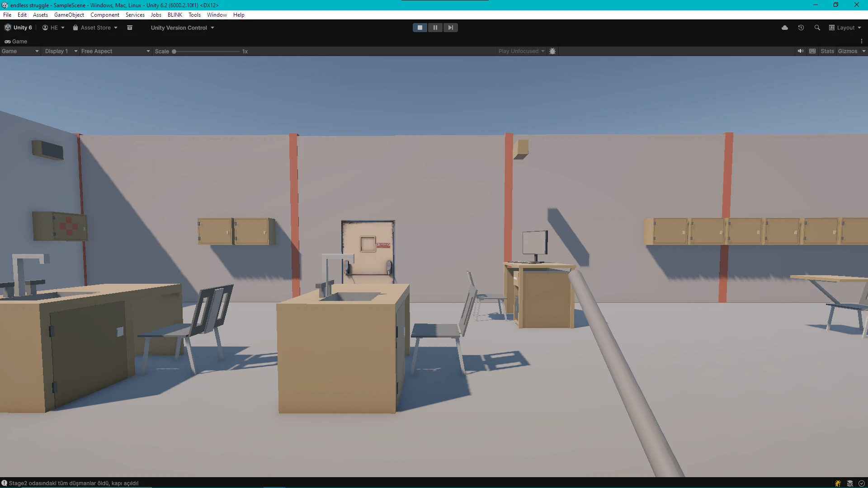Open the Undo History icon

click(801, 28)
